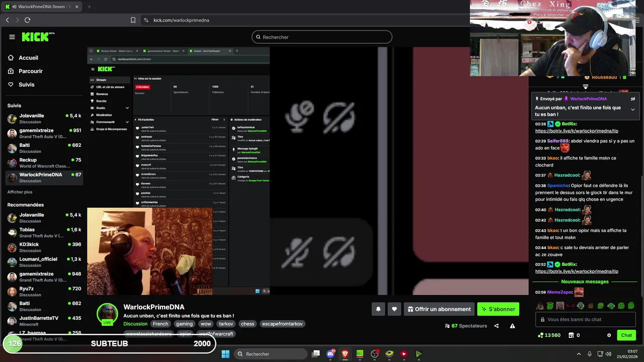Open recommended channel Ryu7z

[44, 292]
